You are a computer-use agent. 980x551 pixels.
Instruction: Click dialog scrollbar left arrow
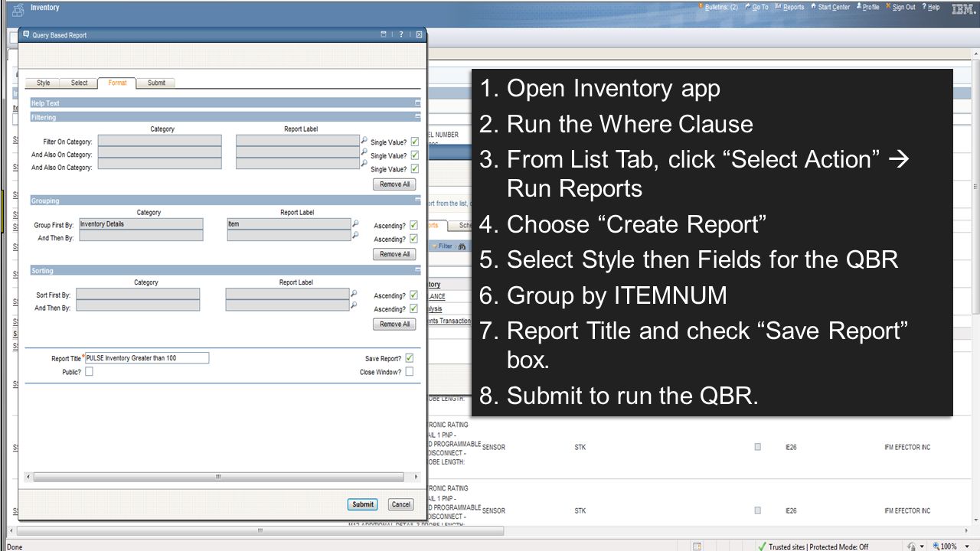pos(29,477)
